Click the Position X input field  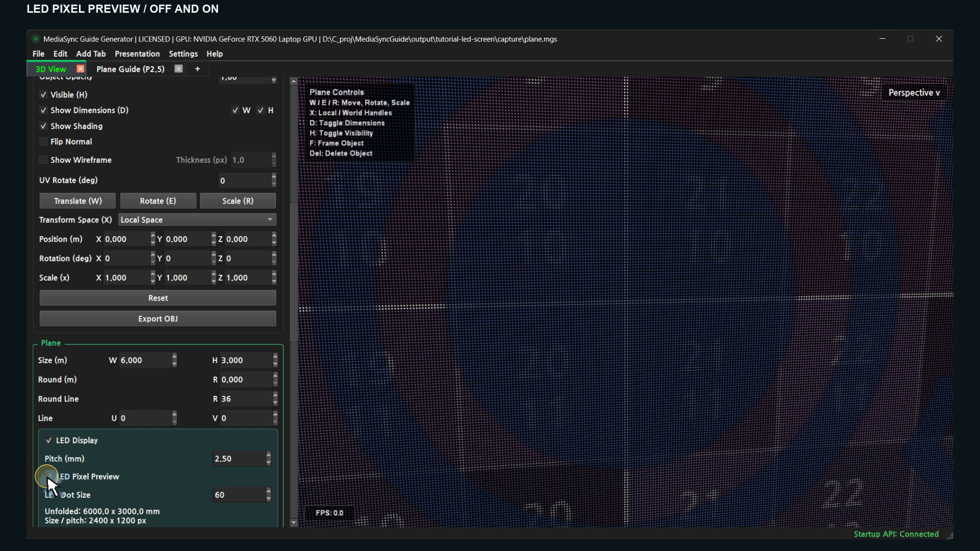(127, 239)
